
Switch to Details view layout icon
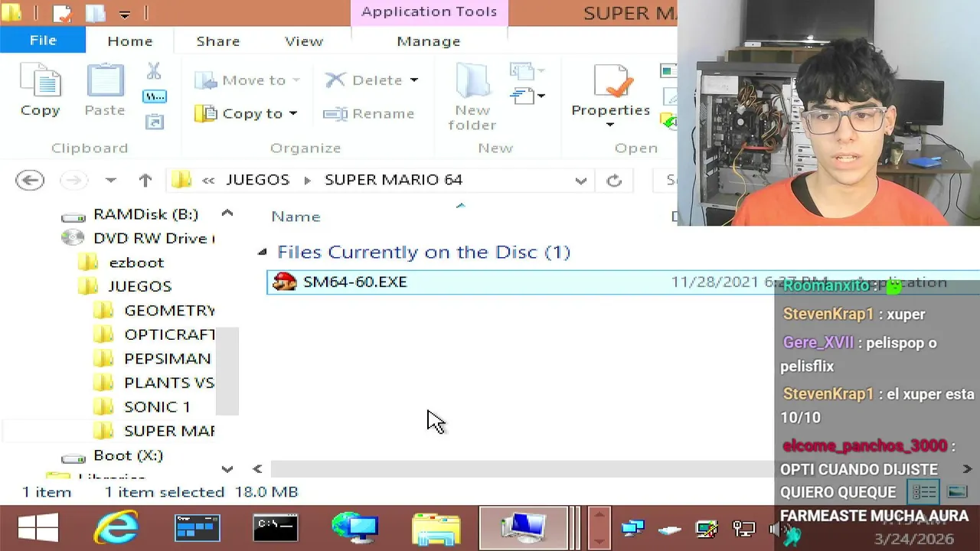point(924,492)
